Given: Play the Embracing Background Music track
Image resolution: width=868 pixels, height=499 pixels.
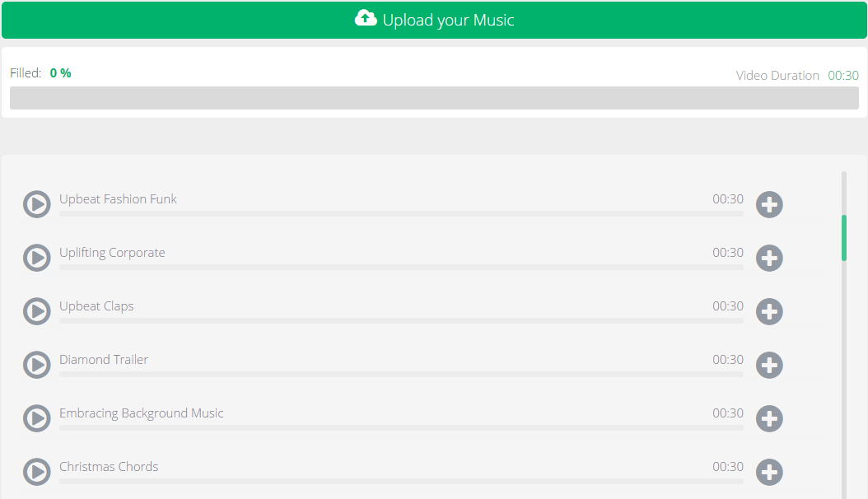Looking at the screenshot, I should coord(37,418).
